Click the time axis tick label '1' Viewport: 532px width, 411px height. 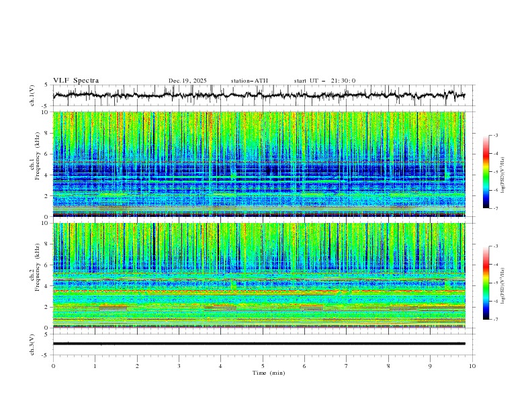click(x=95, y=366)
